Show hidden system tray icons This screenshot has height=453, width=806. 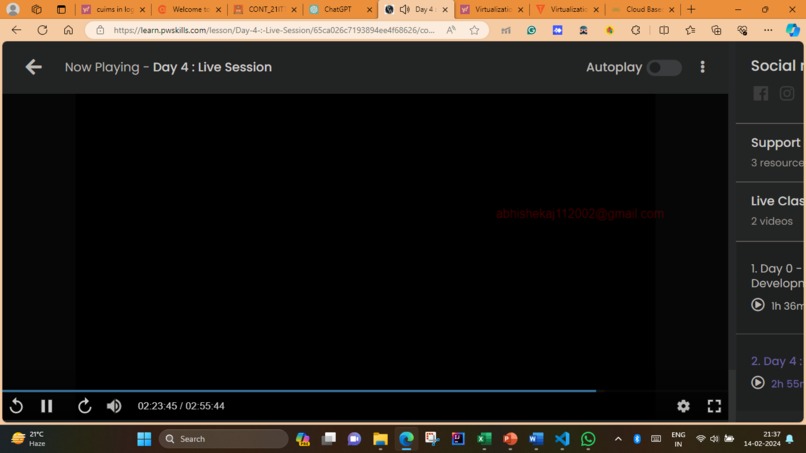(618, 439)
